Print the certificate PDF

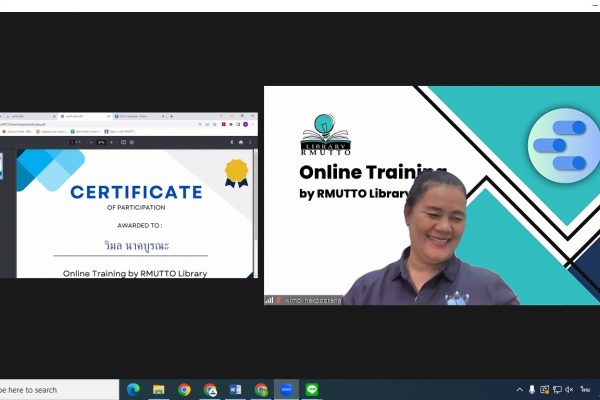pos(241,142)
